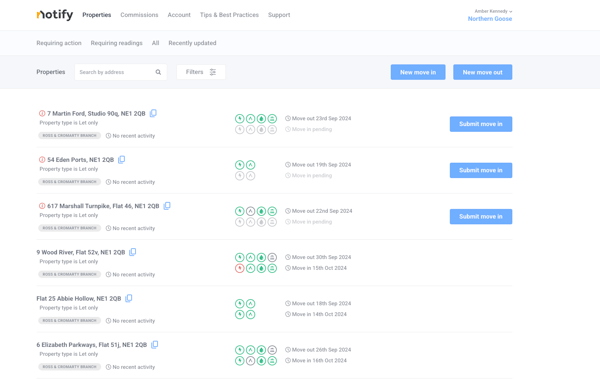The width and height of the screenshot is (600, 382).
Task: Click the move-out water icon for 7 Martin Ford
Action: (261, 119)
